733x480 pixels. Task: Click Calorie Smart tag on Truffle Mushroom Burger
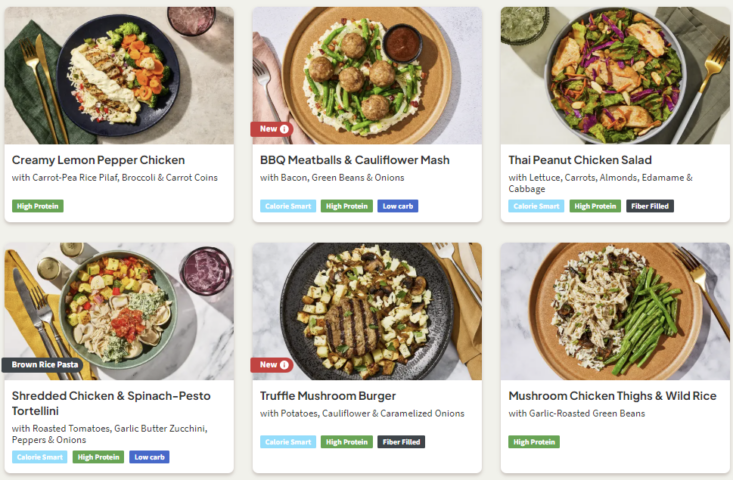pos(288,442)
